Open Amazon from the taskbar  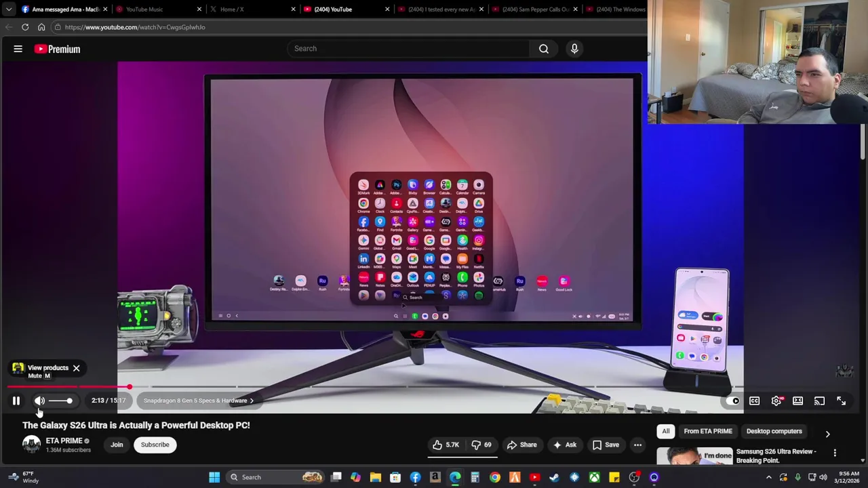(435, 477)
